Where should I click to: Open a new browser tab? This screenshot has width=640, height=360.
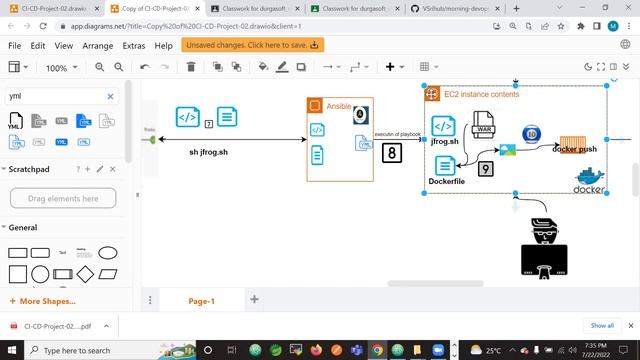(516, 8)
